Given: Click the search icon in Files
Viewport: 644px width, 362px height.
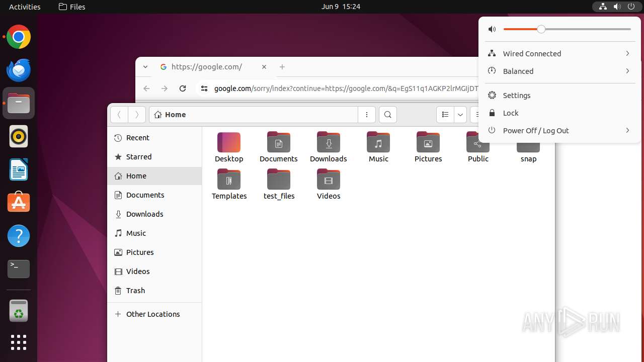Looking at the screenshot, I should tap(388, 115).
